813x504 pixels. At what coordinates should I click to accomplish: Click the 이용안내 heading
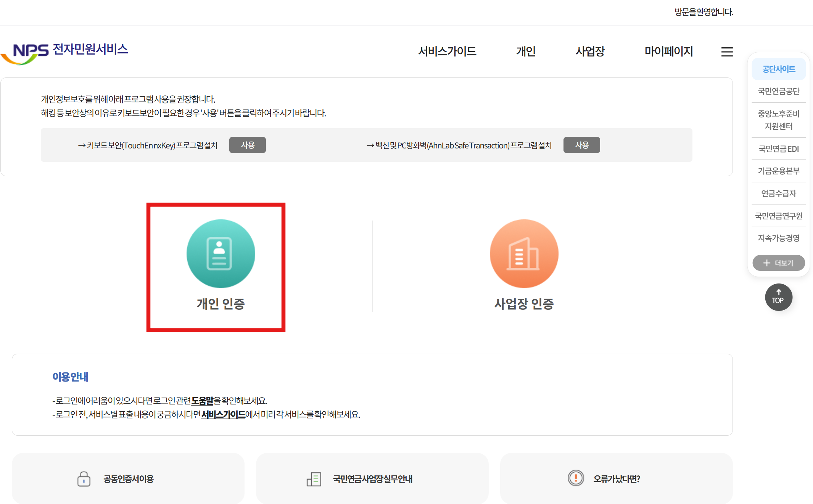click(x=70, y=377)
